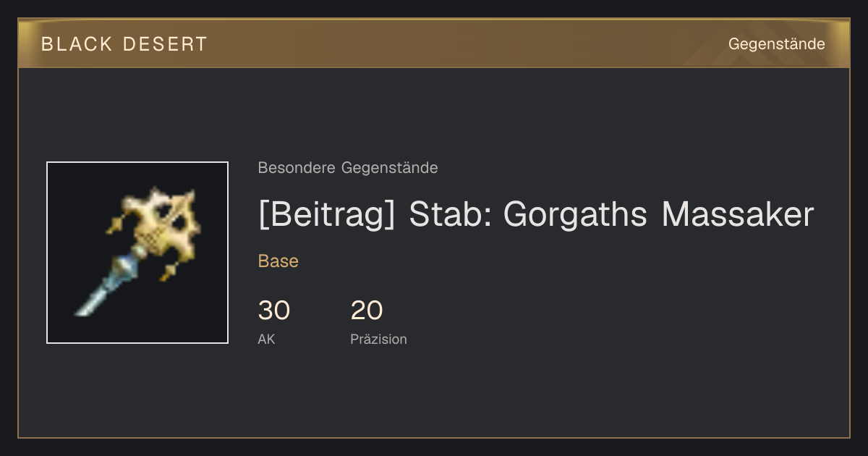Click the AK stat label
868x456 pixels.
[x=266, y=339]
